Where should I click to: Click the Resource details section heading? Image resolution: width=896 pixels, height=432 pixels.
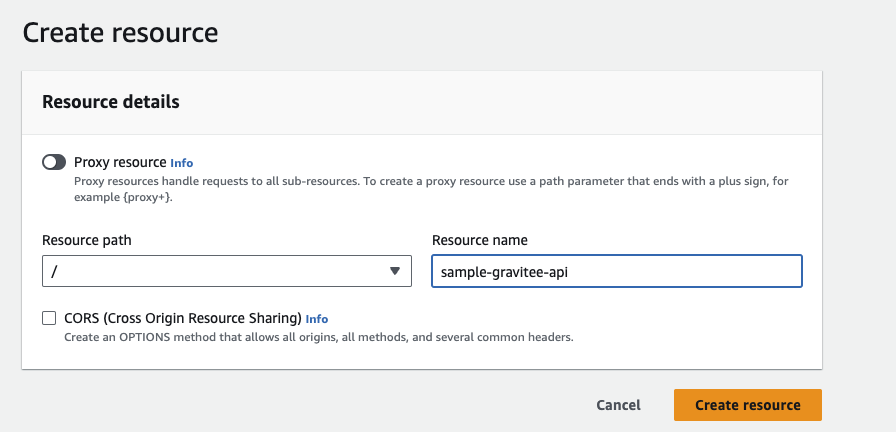111,102
